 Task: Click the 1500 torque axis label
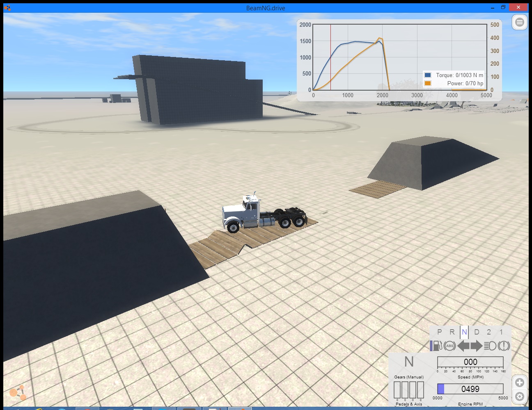point(305,41)
